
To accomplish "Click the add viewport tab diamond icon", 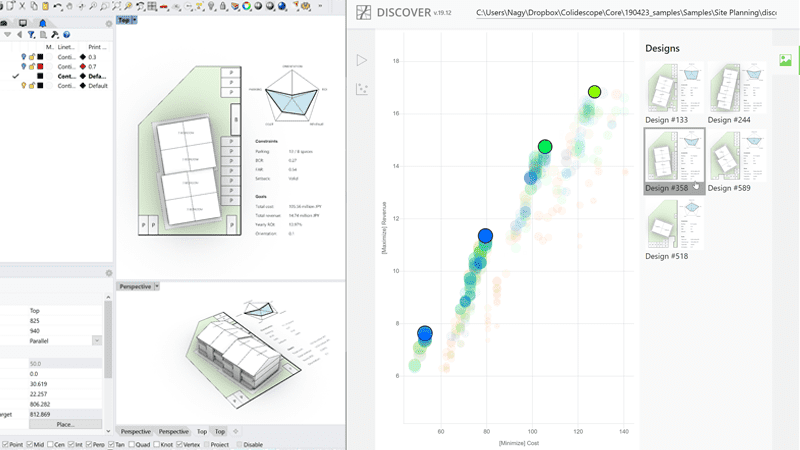I will pyautogui.click(x=236, y=431).
